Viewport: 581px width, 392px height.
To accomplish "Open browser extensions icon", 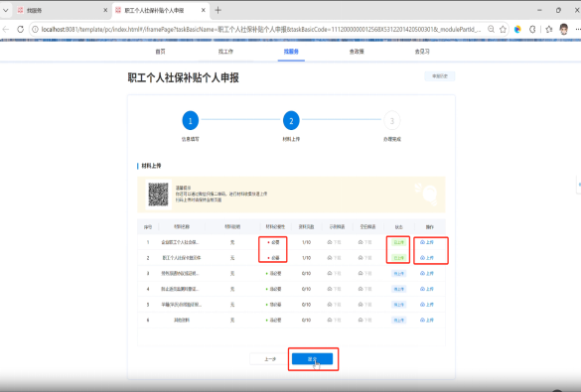I will pos(532,29).
